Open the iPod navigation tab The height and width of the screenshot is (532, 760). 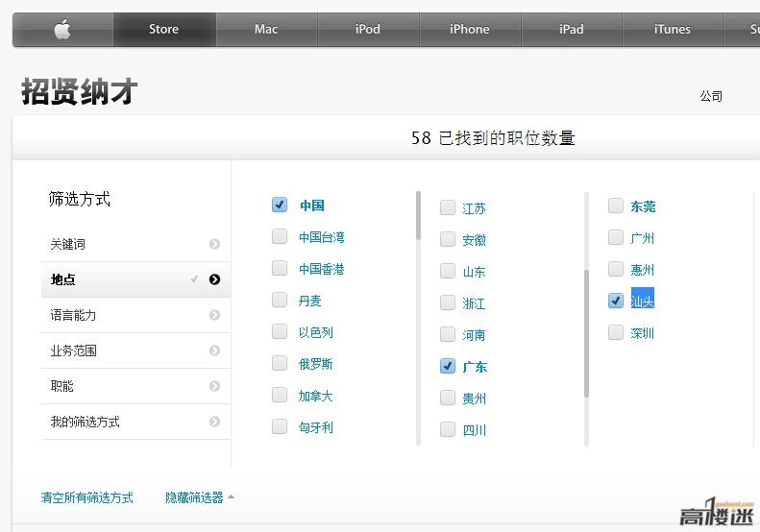coord(368,30)
